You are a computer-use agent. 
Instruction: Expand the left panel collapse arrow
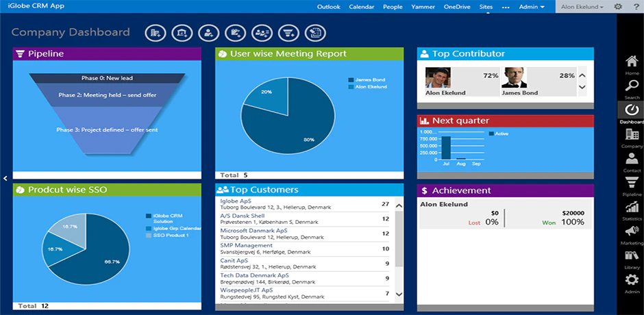[x=5, y=178]
